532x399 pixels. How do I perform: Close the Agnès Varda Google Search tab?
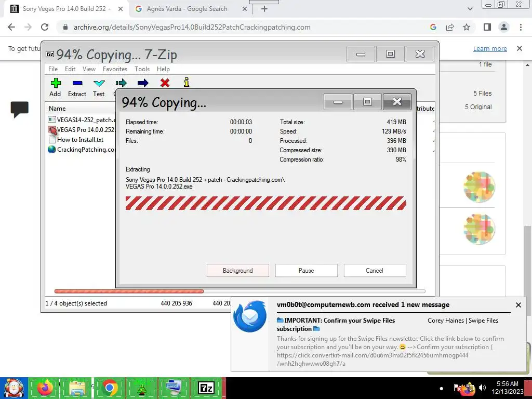pyautogui.click(x=245, y=9)
